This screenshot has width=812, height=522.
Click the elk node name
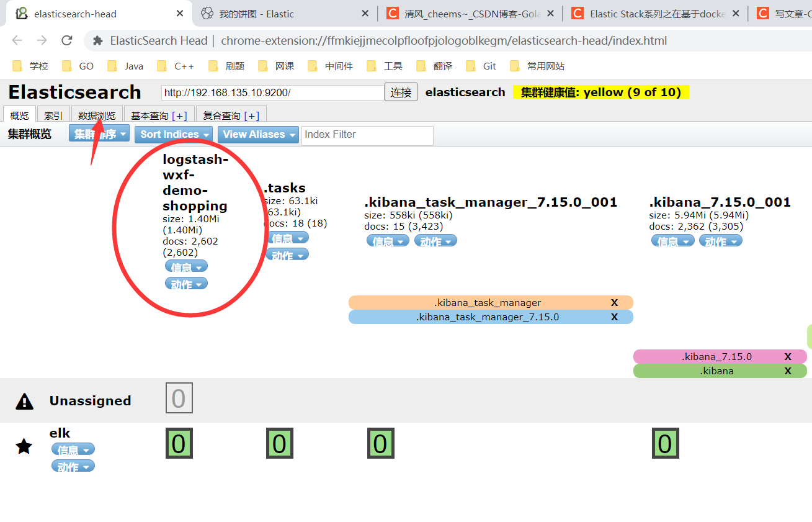tap(60, 433)
